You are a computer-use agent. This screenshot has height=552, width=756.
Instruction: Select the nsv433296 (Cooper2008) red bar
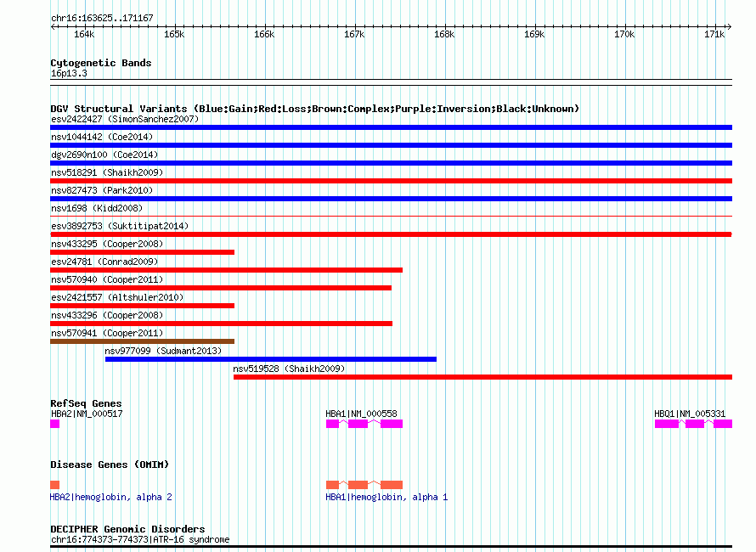[222, 324]
